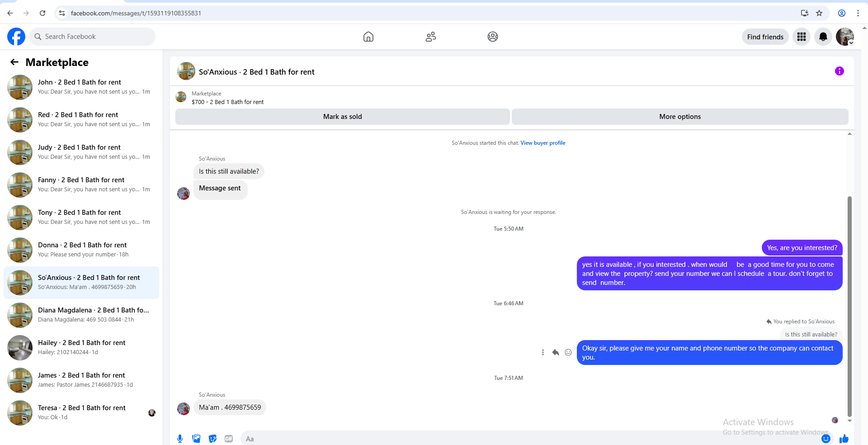Open View buyer profile link
868x445 pixels.
(x=543, y=143)
